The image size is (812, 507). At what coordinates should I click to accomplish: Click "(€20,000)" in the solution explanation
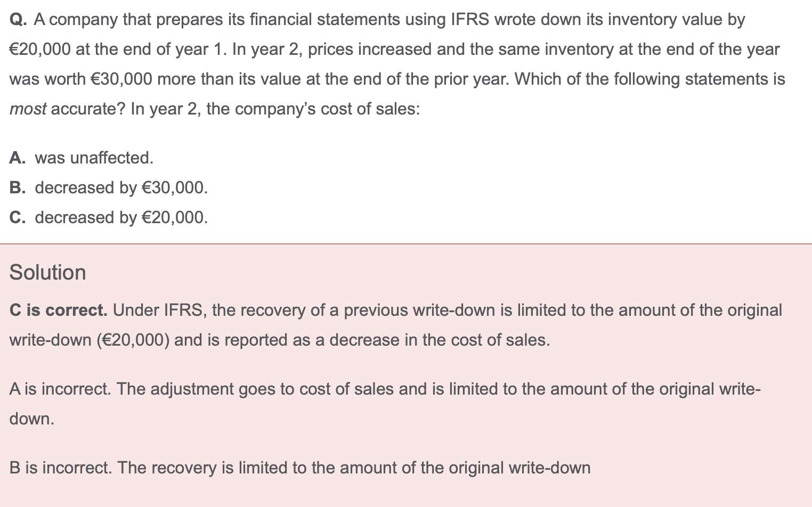(x=133, y=340)
